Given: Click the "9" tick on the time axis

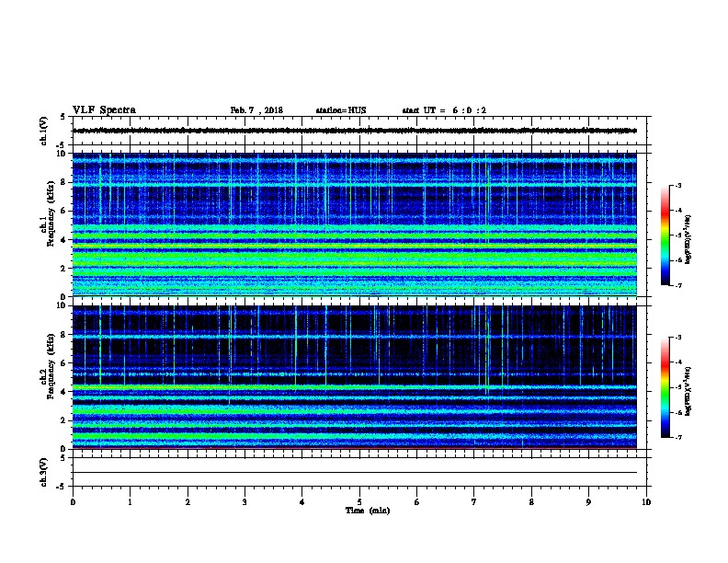Looking at the screenshot, I should [588, 502].
